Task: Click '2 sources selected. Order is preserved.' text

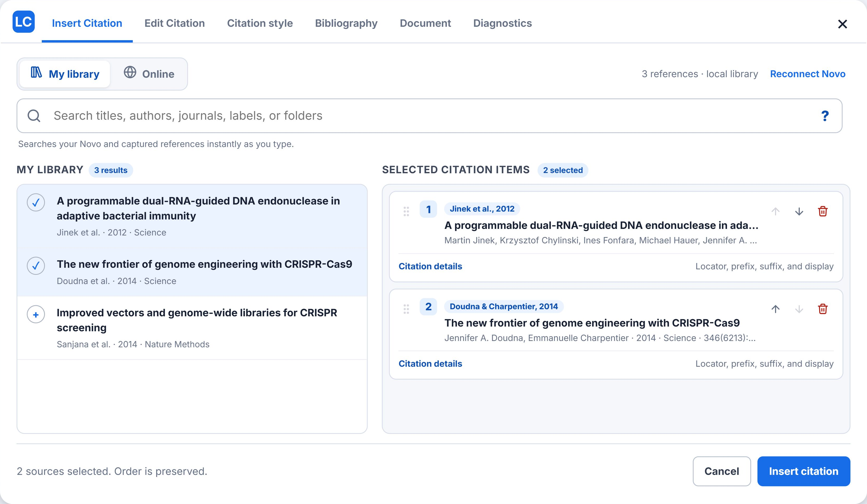Action: coord(112,471)
